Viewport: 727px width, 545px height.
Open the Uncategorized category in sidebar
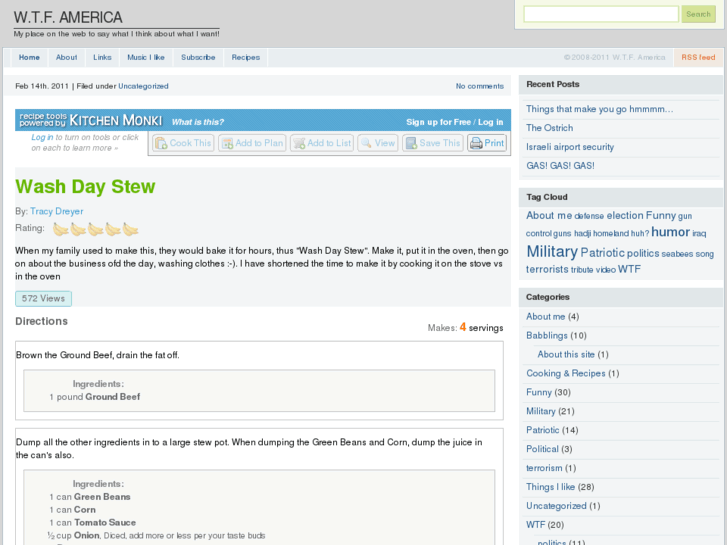[x=556, y=506]
